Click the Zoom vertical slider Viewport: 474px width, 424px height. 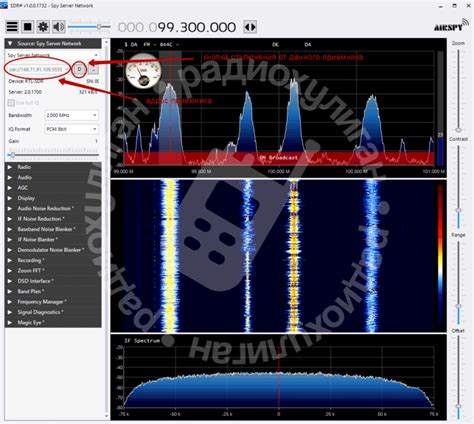[459, 90]
